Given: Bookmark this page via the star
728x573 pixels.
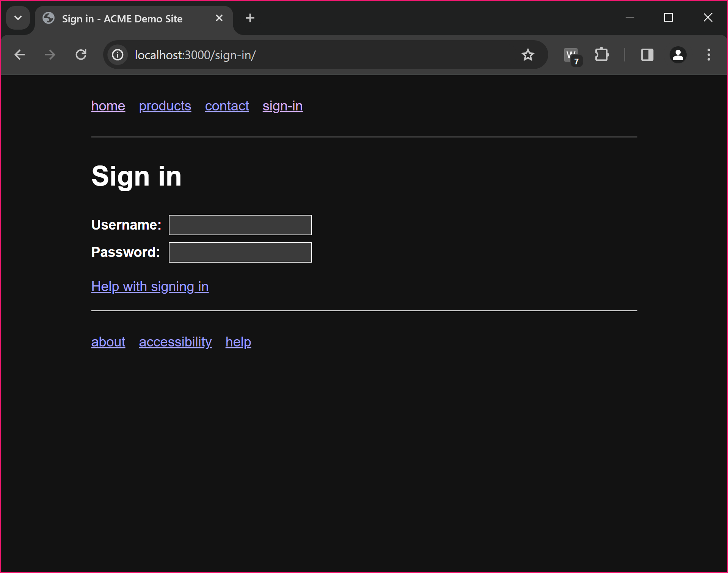Looking at the screenshot, I should click(527, 55).
